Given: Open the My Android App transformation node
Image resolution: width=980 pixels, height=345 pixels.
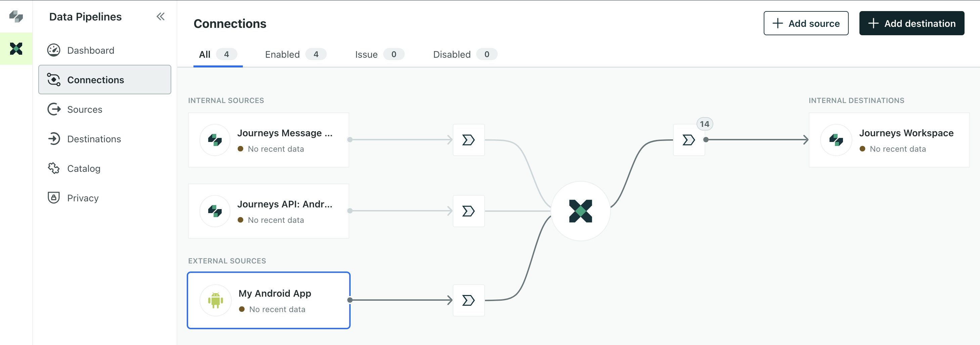Looking at the screenshot, I should tap(469, 300).
